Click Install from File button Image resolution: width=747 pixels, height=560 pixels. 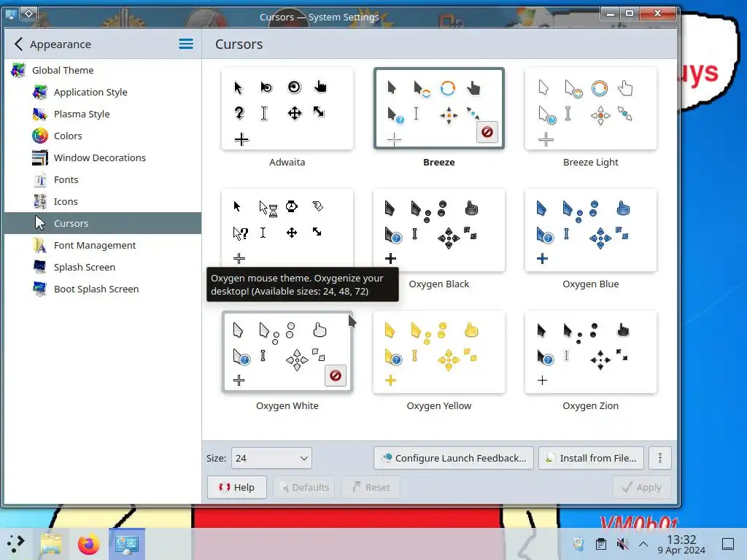pos(591,458)
